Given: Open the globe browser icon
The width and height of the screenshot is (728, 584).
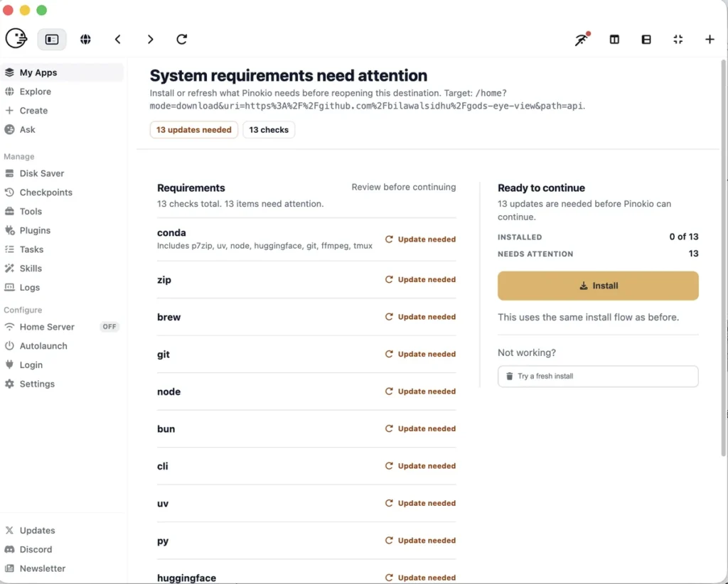Looking at the screenshot, I should 85,39.
